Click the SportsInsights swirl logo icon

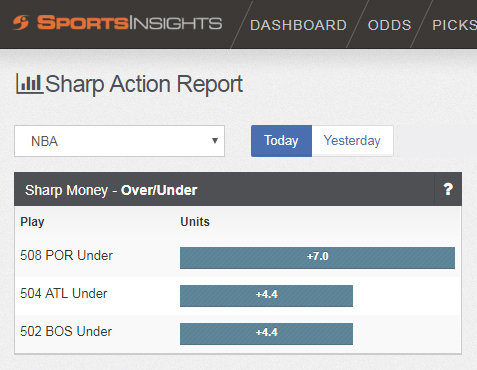pos(21,23)
